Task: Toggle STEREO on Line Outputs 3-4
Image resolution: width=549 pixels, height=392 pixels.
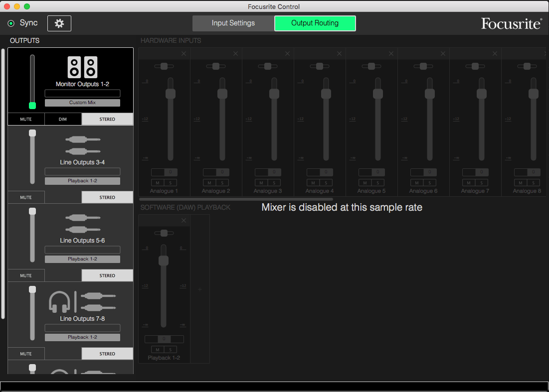Action: click(107, 197)
